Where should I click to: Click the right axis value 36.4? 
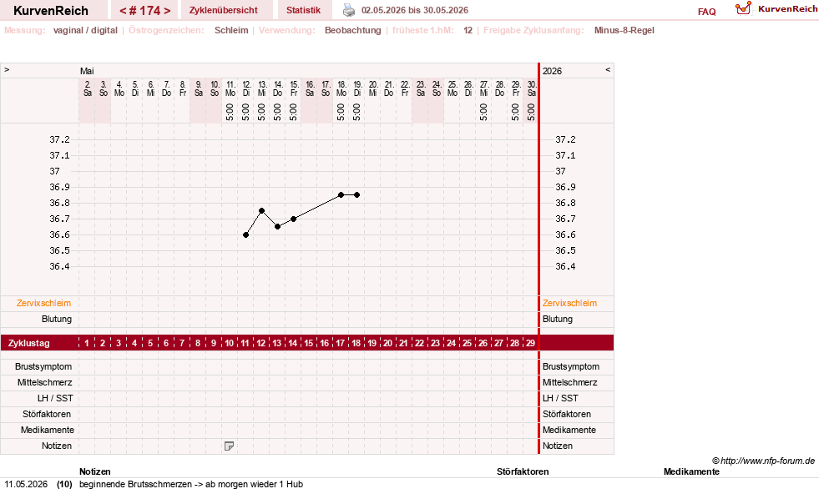pyautogui.click(x=565, y=266)
